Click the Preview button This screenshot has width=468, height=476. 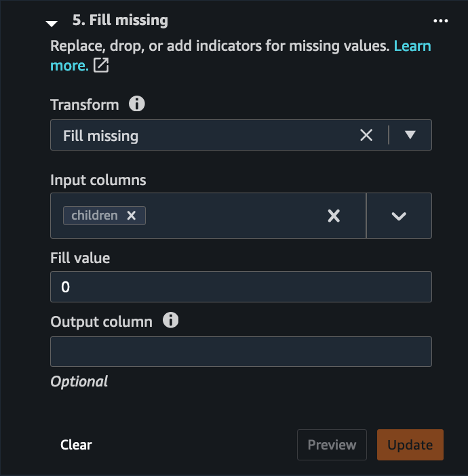pyautogui.click(x=332, y=445)
